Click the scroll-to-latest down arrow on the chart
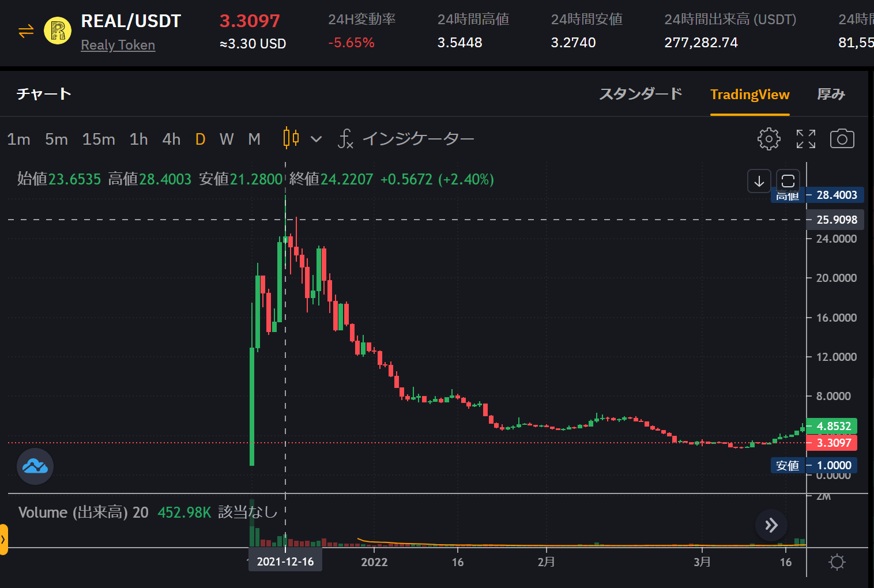874x588 pixels. click(x=759, y=181)
